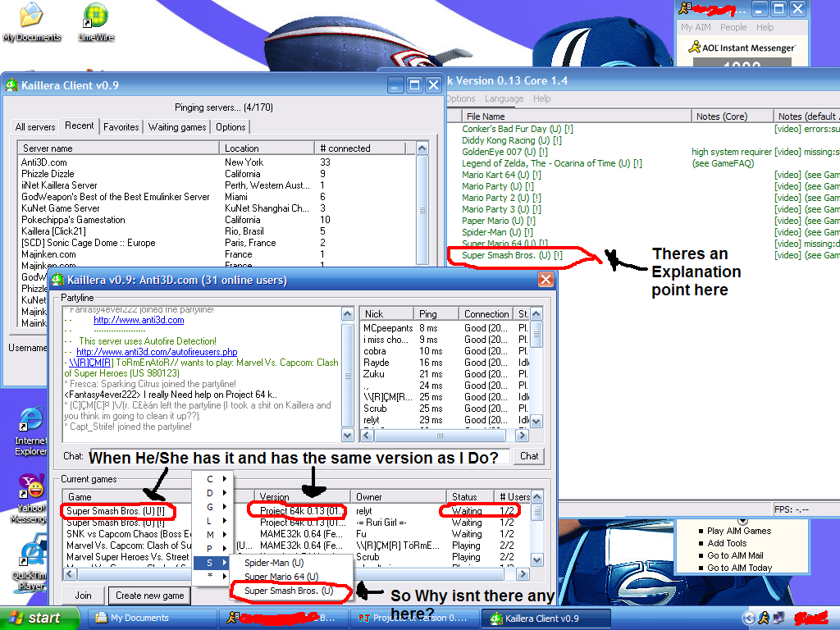Expand the D submenu in the game list menu
Viewport: 840px width, 630px height.
coord(211,493)
